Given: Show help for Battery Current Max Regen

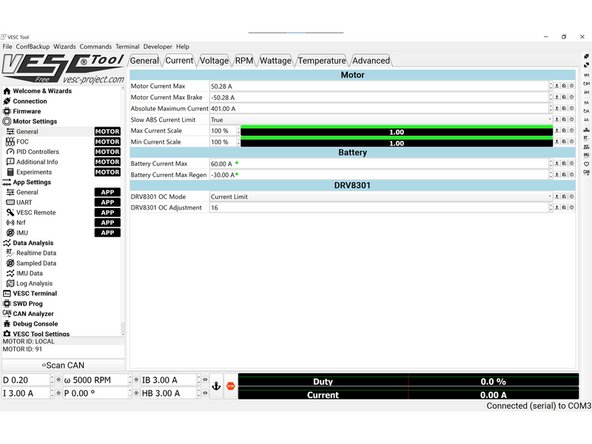Looking at the screenshot, I should 571,175.
